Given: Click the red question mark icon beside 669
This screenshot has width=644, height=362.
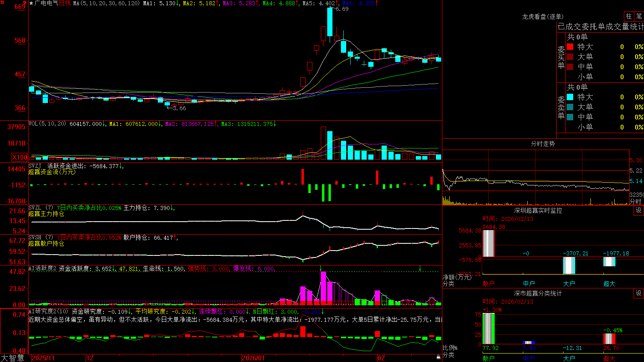Looking at the screenshot, I should pyautogui.click(x=25, y=3).
